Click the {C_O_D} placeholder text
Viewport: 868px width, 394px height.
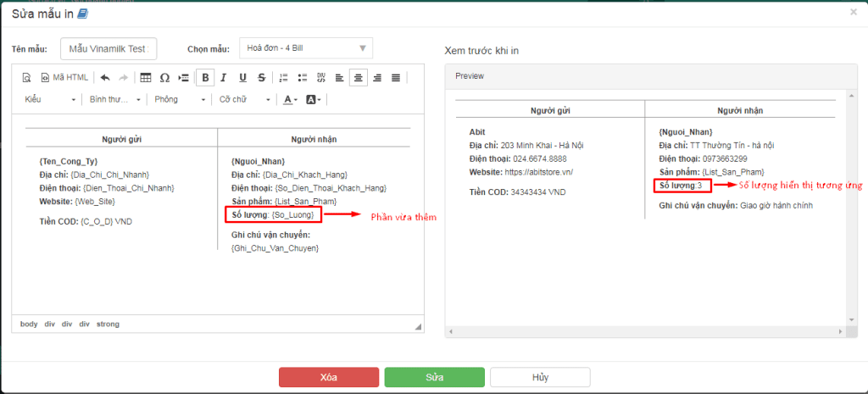97,221
